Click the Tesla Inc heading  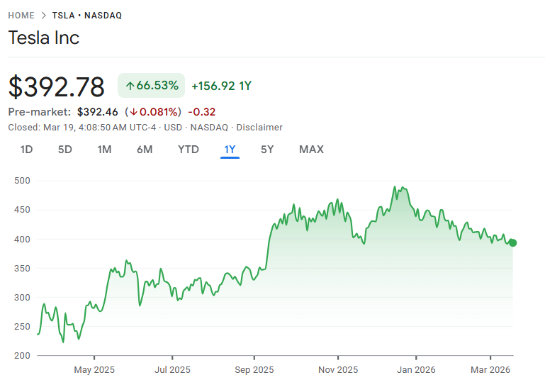pos(44,38)
